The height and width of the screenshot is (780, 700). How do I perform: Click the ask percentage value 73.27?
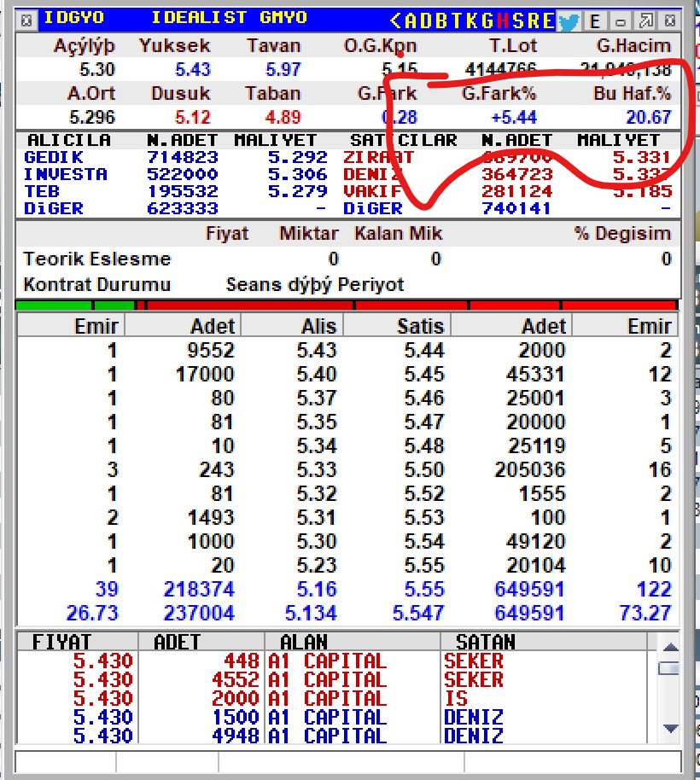pos(645,614)
